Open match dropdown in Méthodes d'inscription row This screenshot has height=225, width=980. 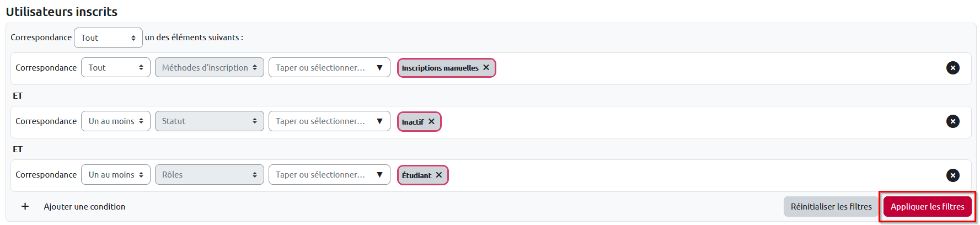pos(115,67)
